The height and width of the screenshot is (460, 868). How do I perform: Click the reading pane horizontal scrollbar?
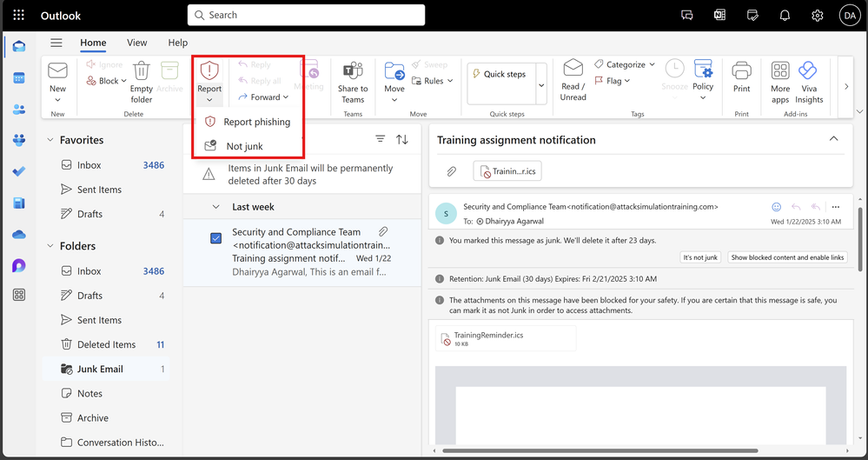point(600,450)
